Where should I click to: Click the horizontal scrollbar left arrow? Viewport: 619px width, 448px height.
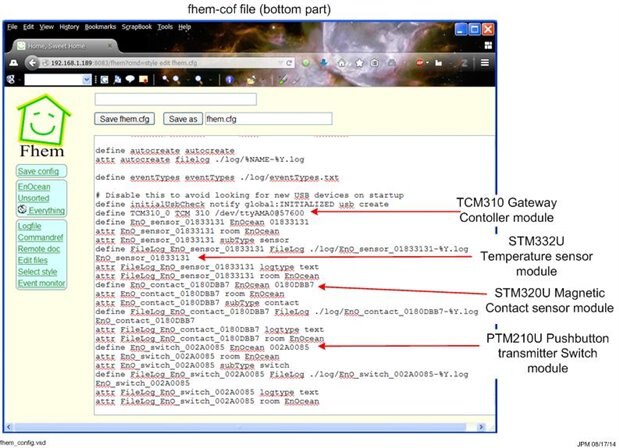coord(9,427)
